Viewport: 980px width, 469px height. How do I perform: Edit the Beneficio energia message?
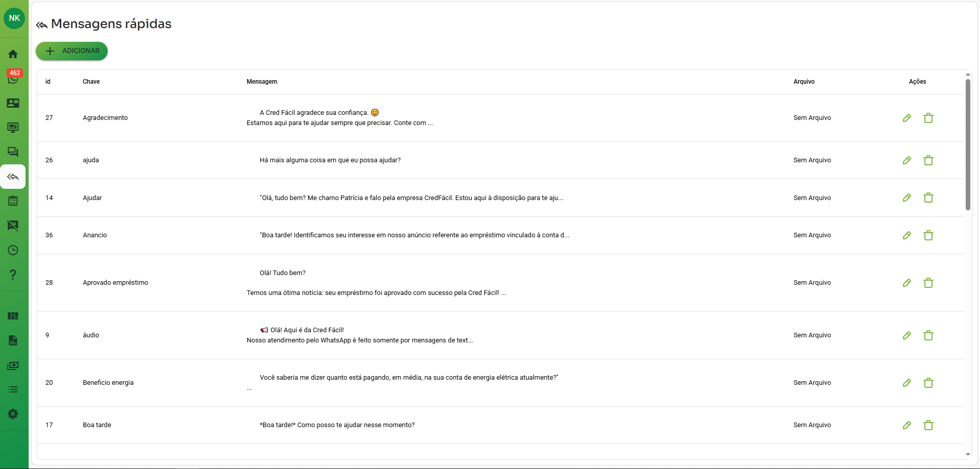pyautogui.click(x=906, y=383)
